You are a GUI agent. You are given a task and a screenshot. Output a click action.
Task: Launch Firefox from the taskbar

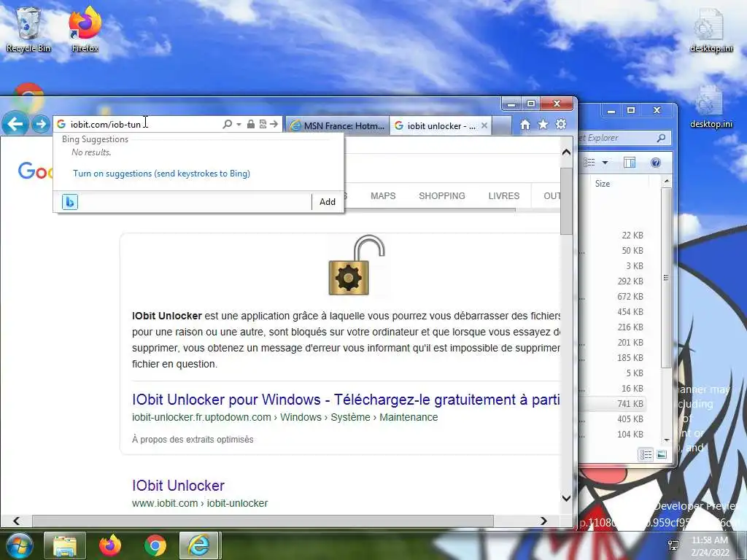click(x=110, y=545)
